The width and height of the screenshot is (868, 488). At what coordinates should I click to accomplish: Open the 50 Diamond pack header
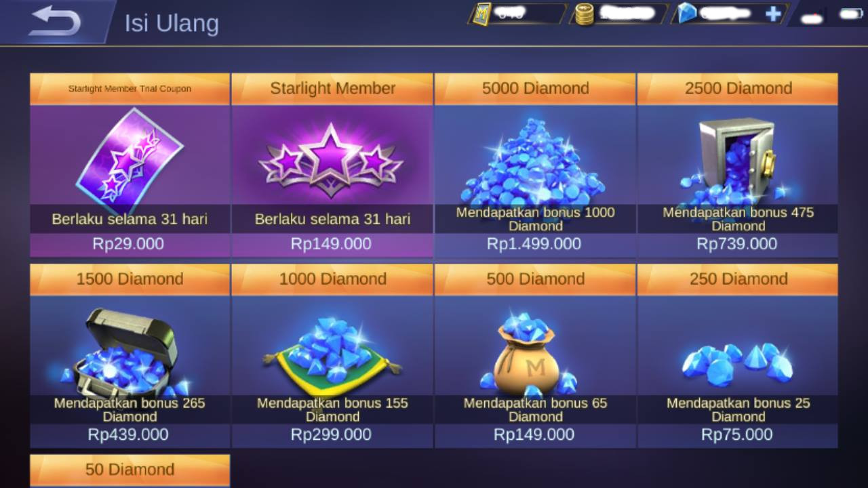tap(130, 470)
